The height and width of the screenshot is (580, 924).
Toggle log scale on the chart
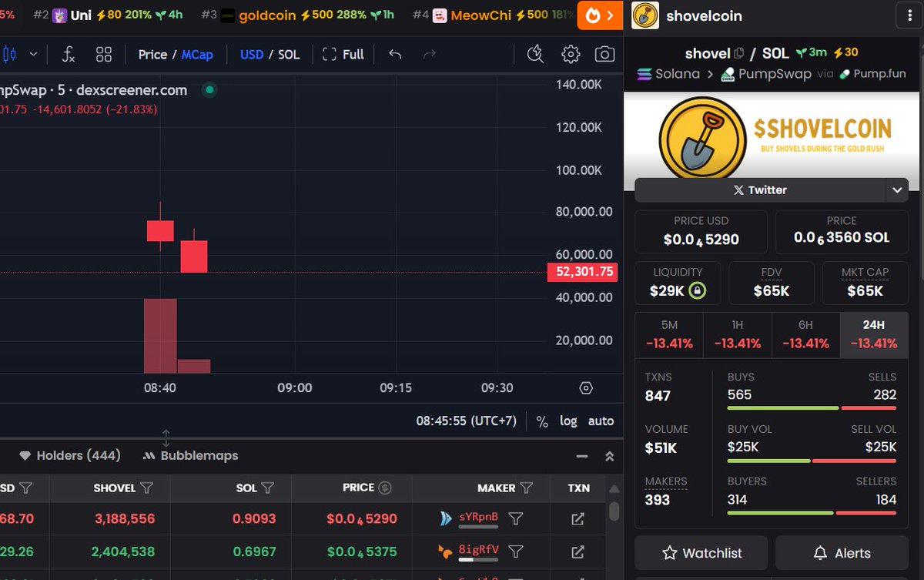click(568, 421)
